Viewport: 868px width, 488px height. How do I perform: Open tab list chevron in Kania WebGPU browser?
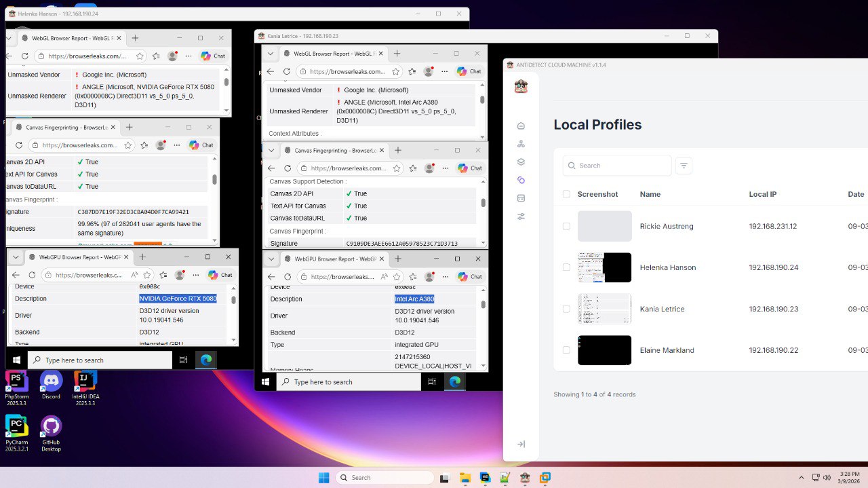[272, 259]
